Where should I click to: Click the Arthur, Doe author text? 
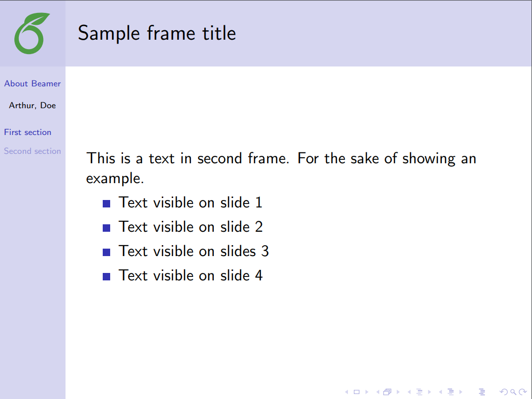coord(32,105)
